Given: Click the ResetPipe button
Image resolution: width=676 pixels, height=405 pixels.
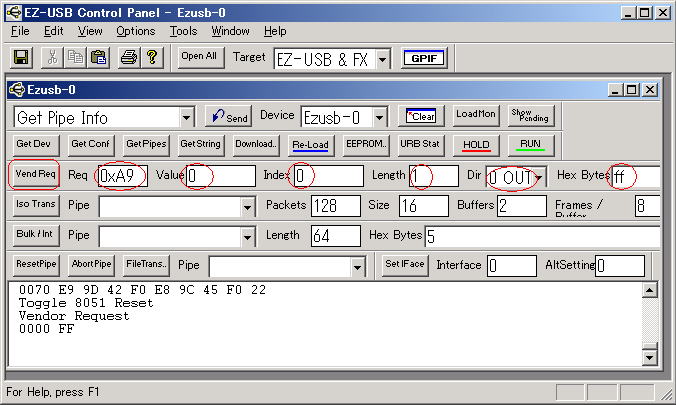Looking at the screenshot, I should 36,265.
